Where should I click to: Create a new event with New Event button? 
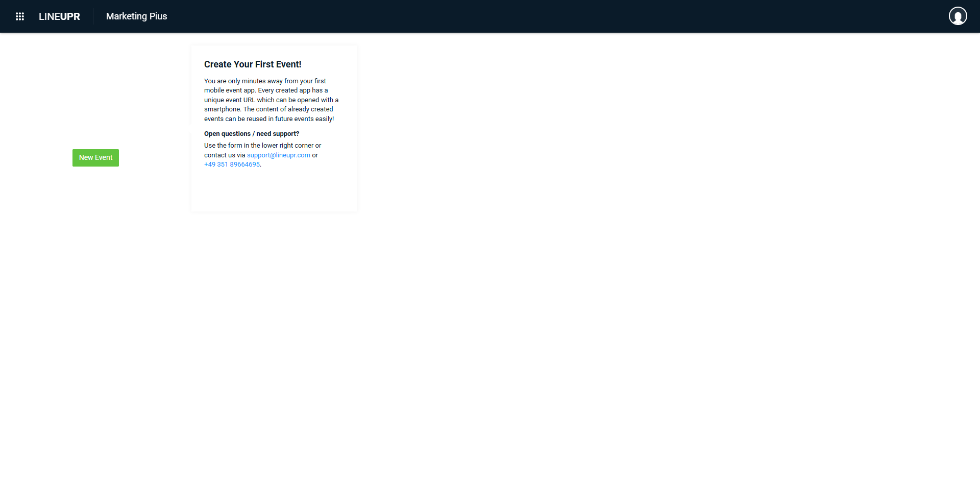95,158
